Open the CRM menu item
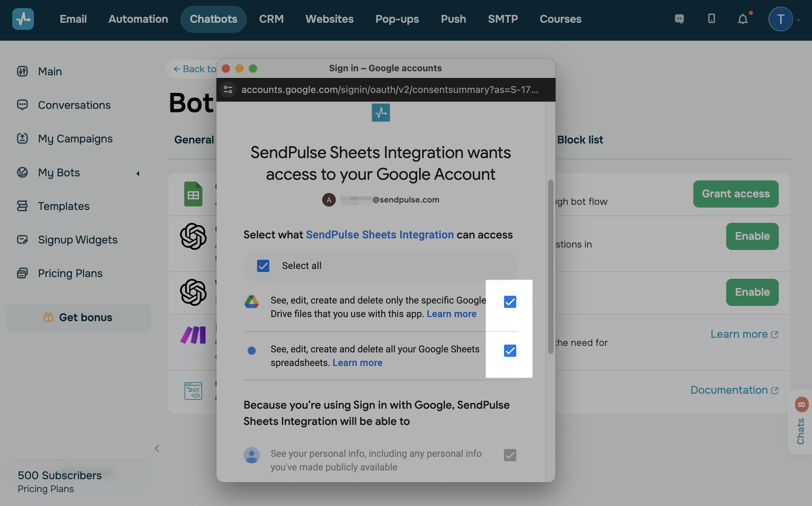Viewport: 812px width, 506px height. [x=271, y=19]
